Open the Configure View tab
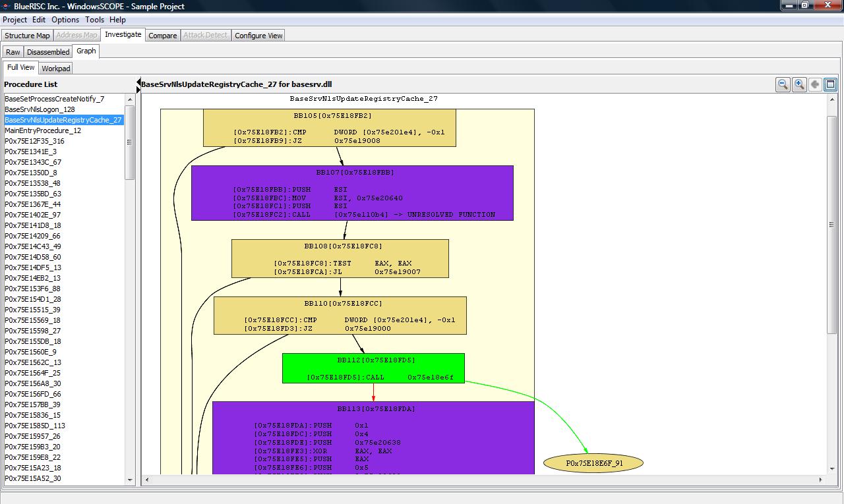 click(x=258, y=36)
